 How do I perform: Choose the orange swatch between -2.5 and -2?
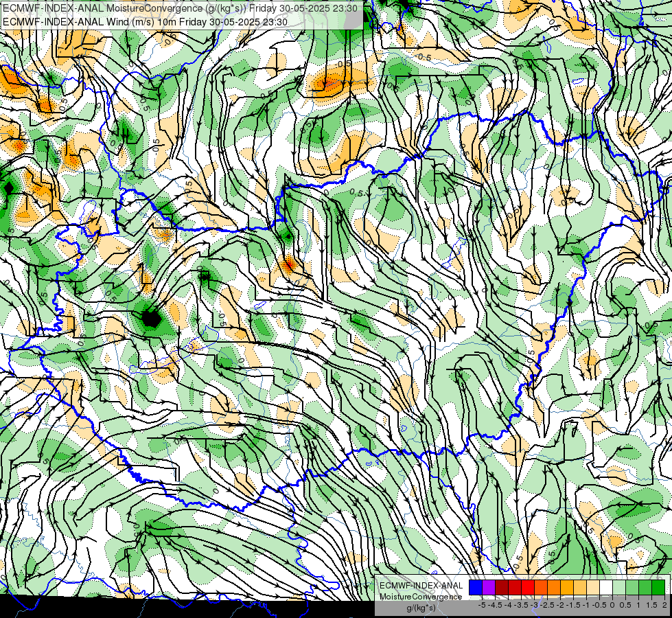pyautogui.click(x=554, y=587)
